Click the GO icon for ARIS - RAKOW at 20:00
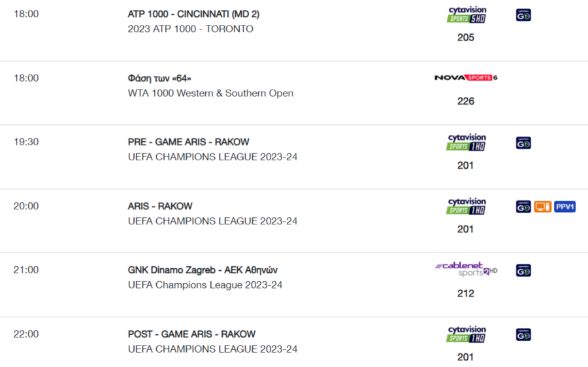Screen dimensions: 588x367 [x=523, y=207]
